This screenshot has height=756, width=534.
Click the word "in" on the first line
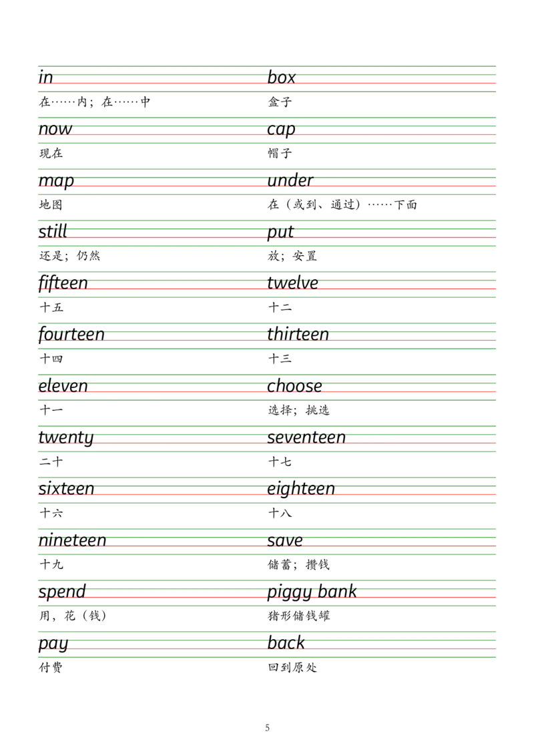[x=45, y=77]
